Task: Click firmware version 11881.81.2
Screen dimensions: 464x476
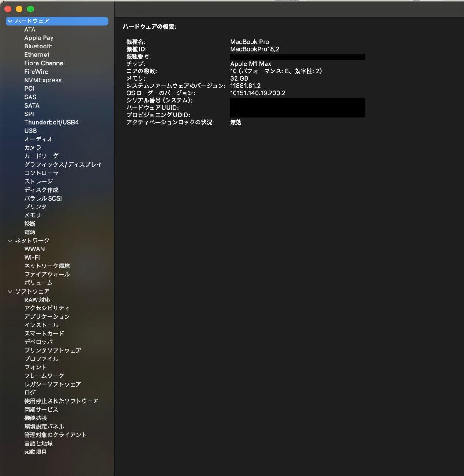Action: tap(245, 86)
